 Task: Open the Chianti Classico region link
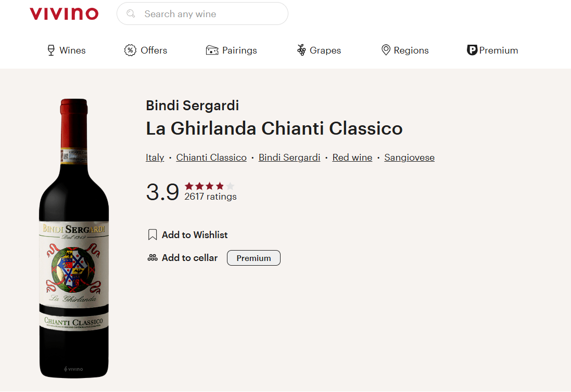pos(211,158)
